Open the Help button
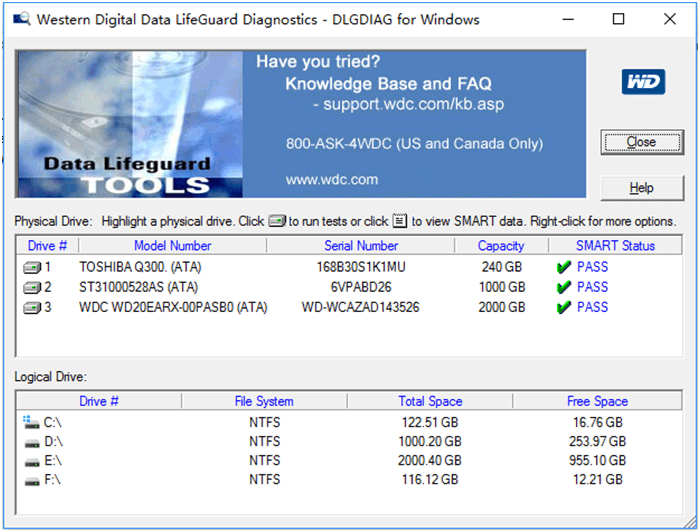Screen dimensions: 700x532 [x=641, y=188]
